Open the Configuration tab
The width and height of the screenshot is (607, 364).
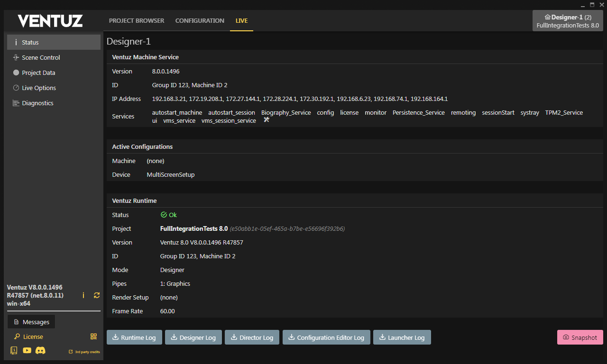(200, 21)
